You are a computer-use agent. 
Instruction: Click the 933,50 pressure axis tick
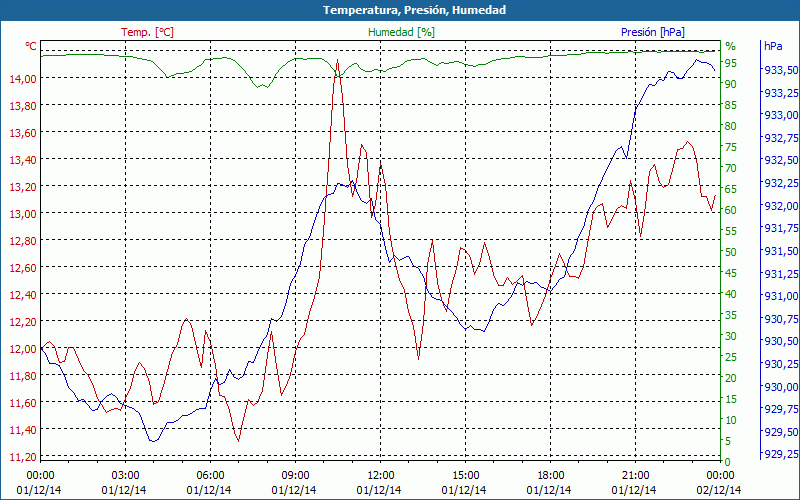click(x=780, y=69)
